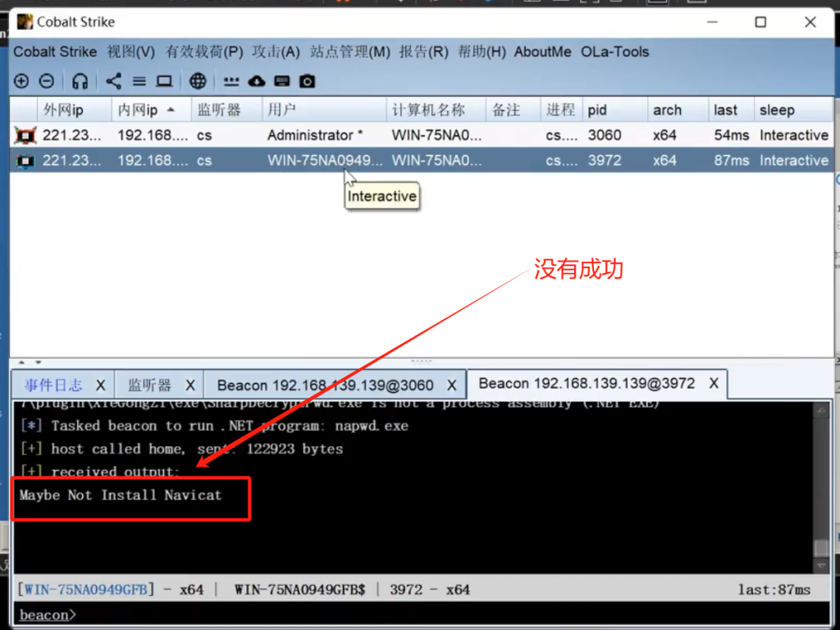The height and width of the screenshot is (630, 840).
Task: Sort by the sleep column header
Action: [794, 111]
